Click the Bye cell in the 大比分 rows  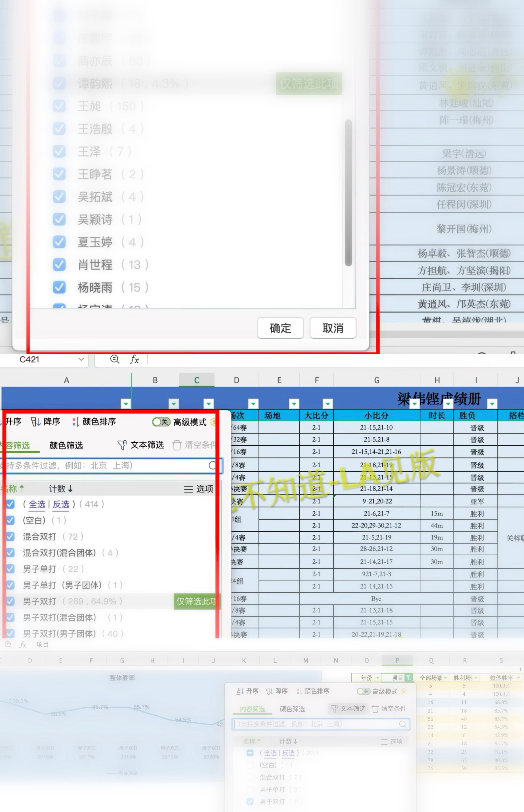pyautogui.click(x=376, y=598)
